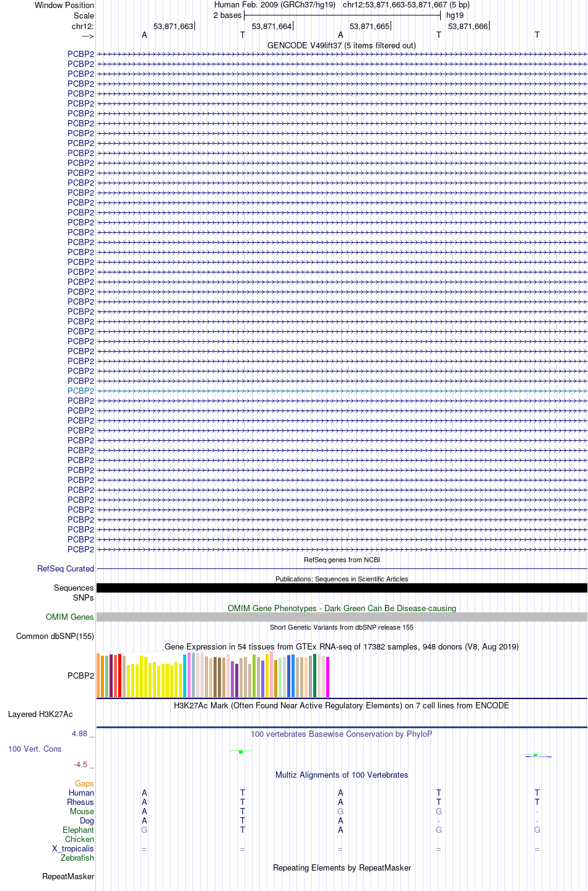The width and height of the screenshot is (588, 891).
Task: Open the RefSeq genes from NCBI title
Action: 342,560
